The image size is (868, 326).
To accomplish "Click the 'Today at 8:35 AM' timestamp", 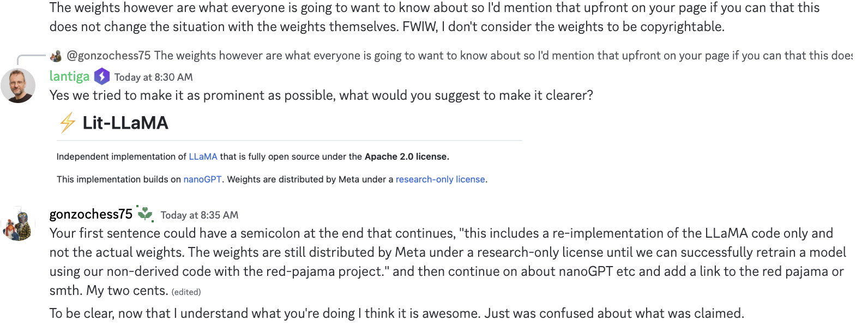I will click(x=199, y=215).
